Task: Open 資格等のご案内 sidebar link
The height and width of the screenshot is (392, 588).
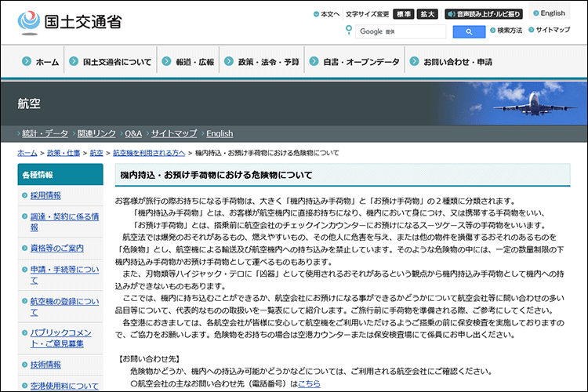Action: (x=56, y=249)
